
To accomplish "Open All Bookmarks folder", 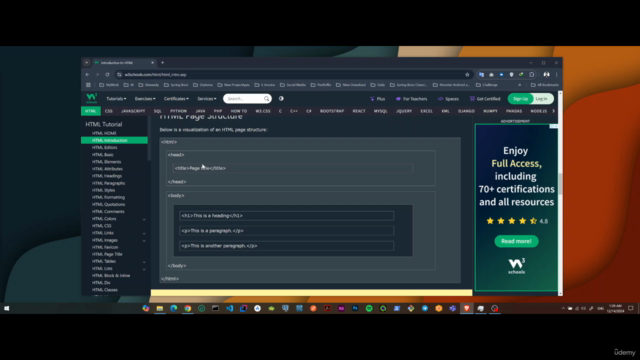I will 545,85.
